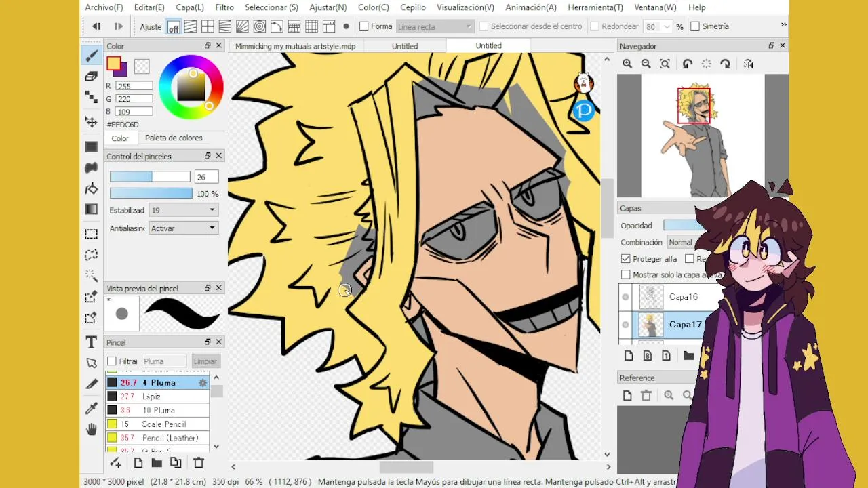Open the Capa menu

click(190, 7)
